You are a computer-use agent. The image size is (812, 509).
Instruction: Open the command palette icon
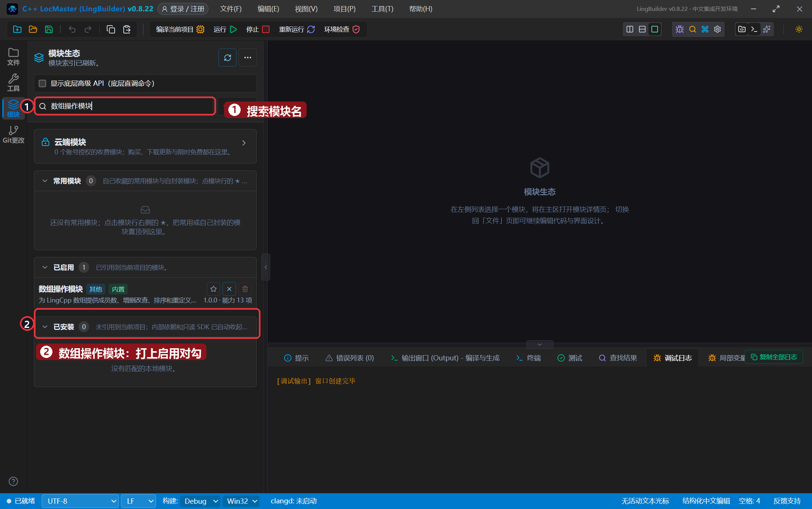[x=705, y=29]
